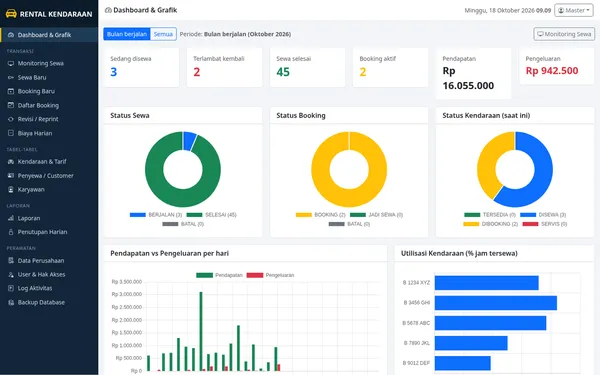
Task: Open the Master user dropdown
Action: (574, 10)
